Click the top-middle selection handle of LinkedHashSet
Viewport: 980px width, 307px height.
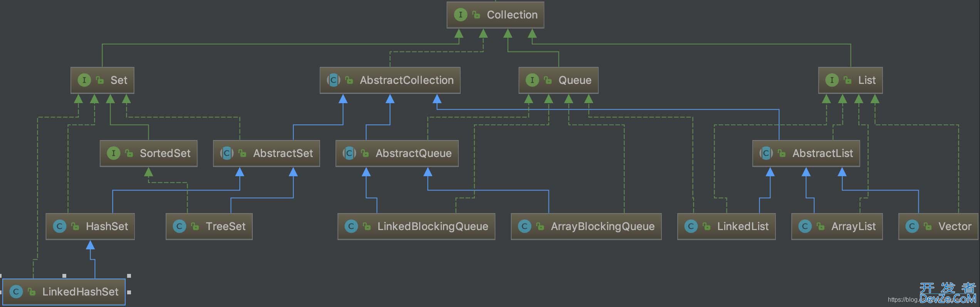pos(64,276)
